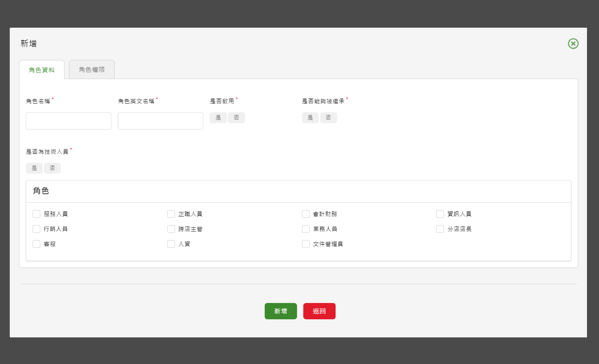599x364 pixels.
Task: Choose 是 for 是否能夠被繼承
Action: click(x=310, y=118)
